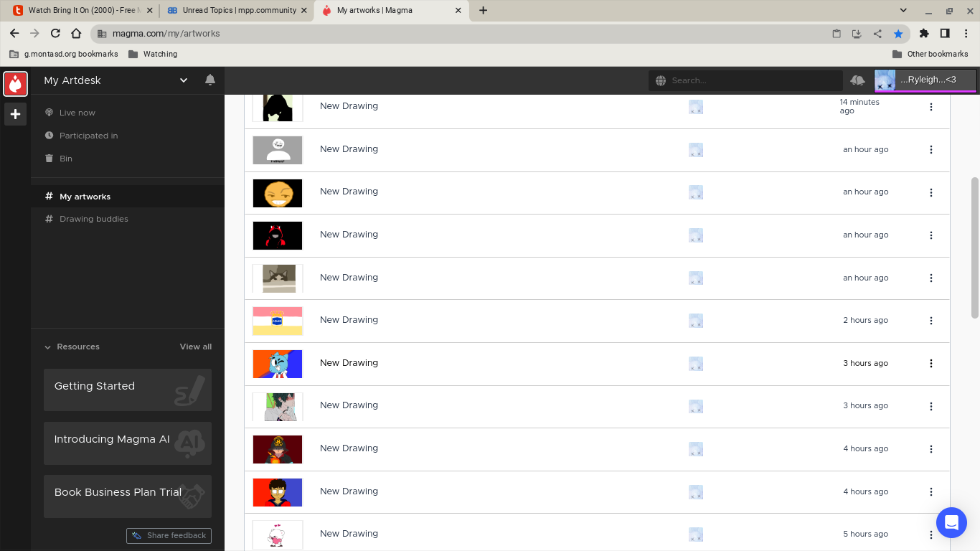Open Getting Started resource card
The height and width of the screenshot is (551, 980).
128,390
